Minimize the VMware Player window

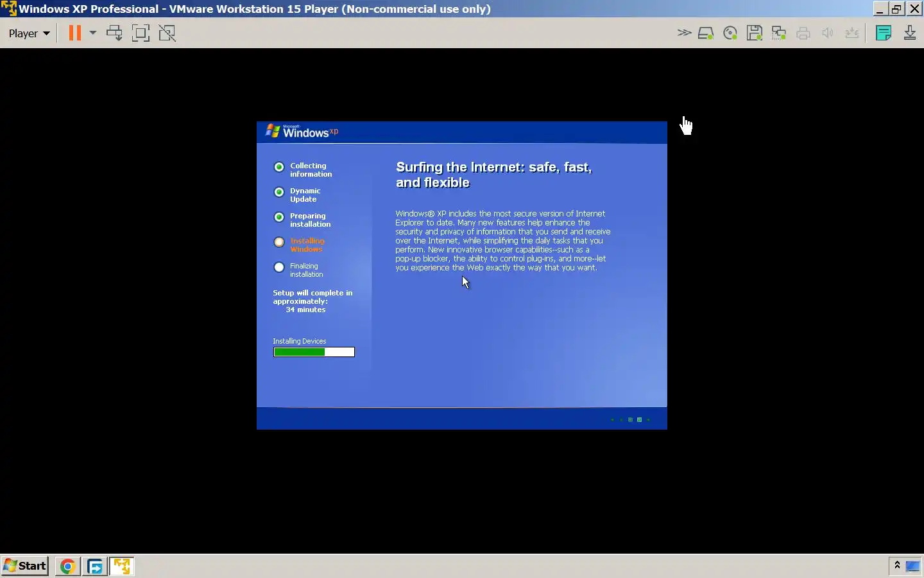point(880,8)
